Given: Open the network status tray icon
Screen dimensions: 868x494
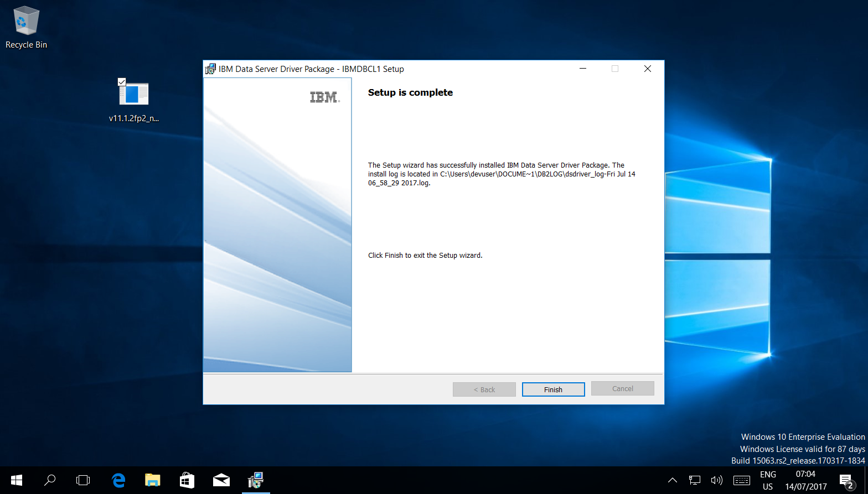Looking at the screenshot, I should tap(694, 480).
